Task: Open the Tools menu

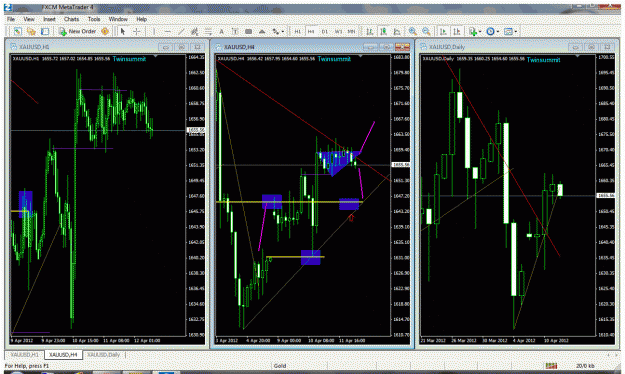Action: coord(94,19)
